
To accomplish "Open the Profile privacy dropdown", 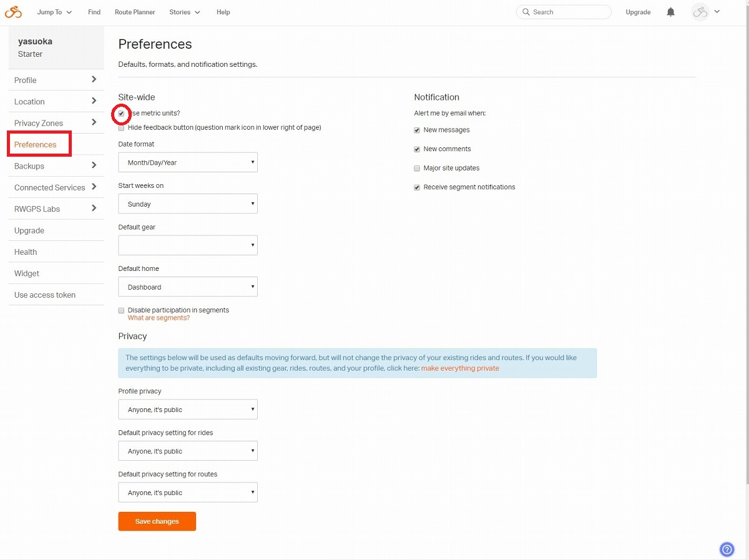I will click(188, 410).
